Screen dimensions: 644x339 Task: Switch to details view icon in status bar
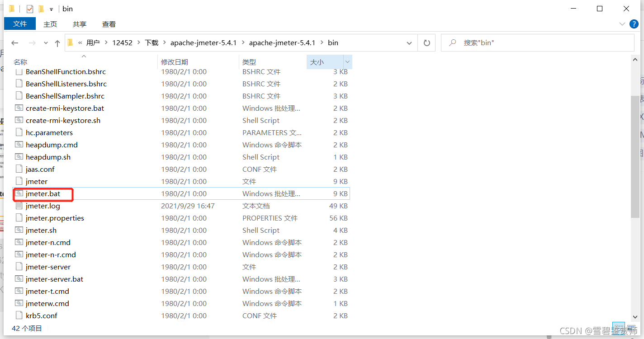619,329
